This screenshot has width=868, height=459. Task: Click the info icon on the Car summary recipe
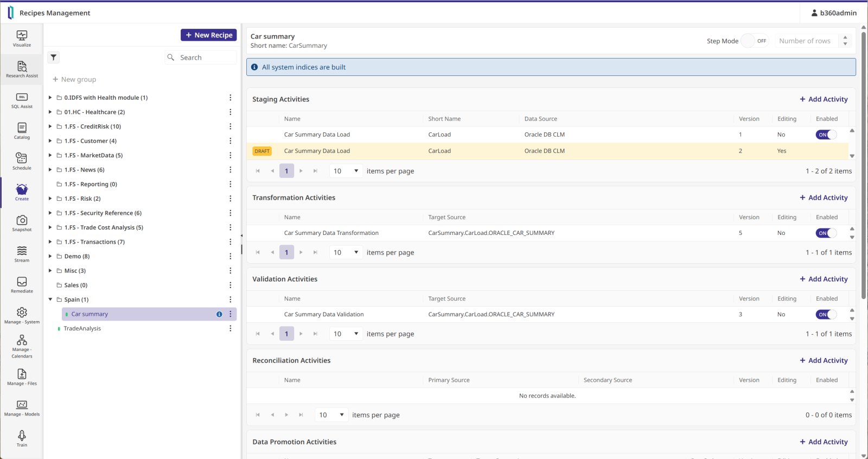pos(219,314)
